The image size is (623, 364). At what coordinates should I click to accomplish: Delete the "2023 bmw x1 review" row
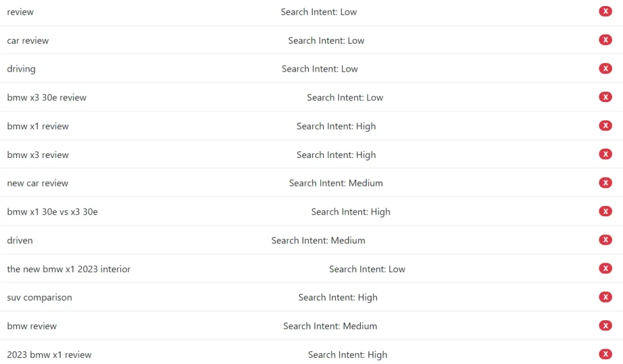click(605, 354)
